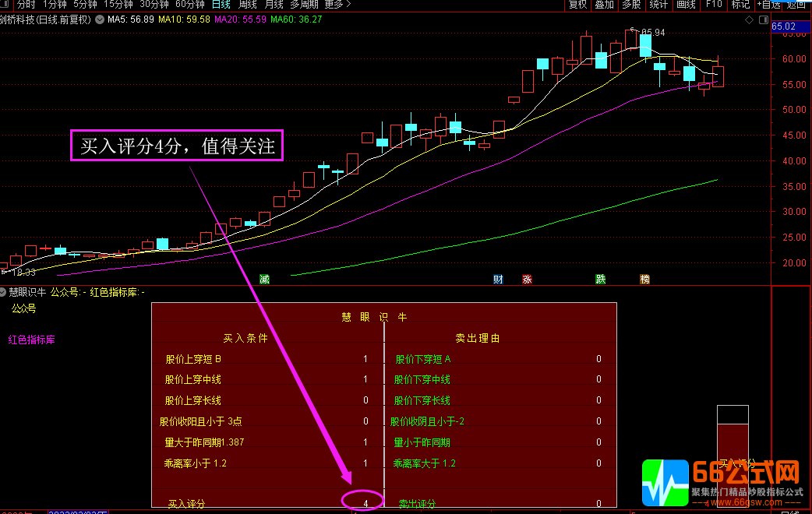Click the green 减 event marker
The image size is (812, 514).
pos(265,280)
